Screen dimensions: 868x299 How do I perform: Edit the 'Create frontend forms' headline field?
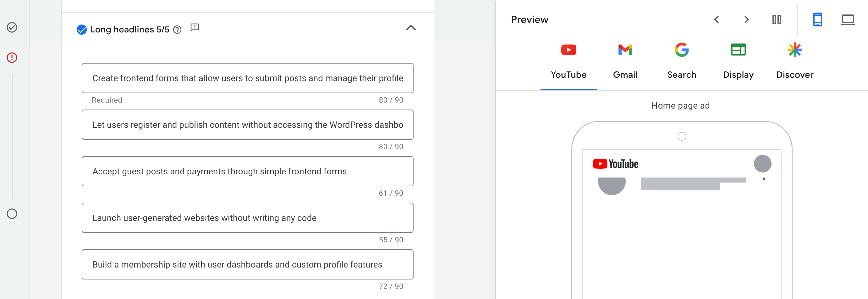click(x=247, y=78)
